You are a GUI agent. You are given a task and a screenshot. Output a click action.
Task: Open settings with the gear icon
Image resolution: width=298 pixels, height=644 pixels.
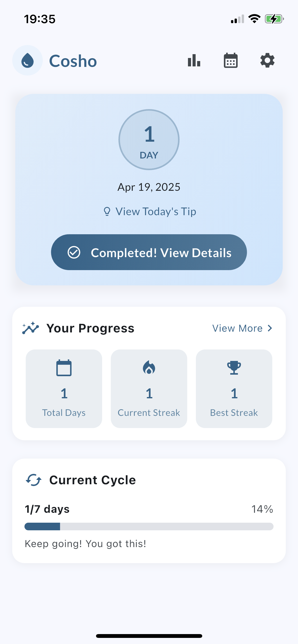tap(267, 61)
